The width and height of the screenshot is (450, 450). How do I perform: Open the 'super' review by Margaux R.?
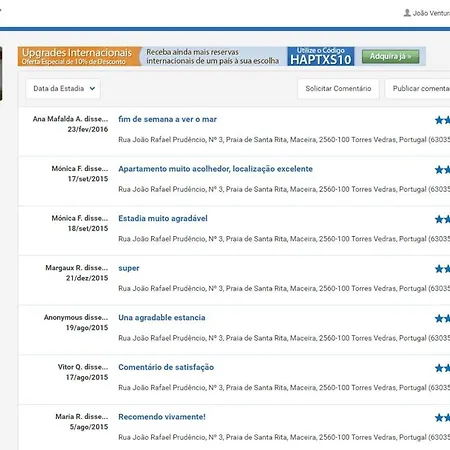[x=129, y=268]
